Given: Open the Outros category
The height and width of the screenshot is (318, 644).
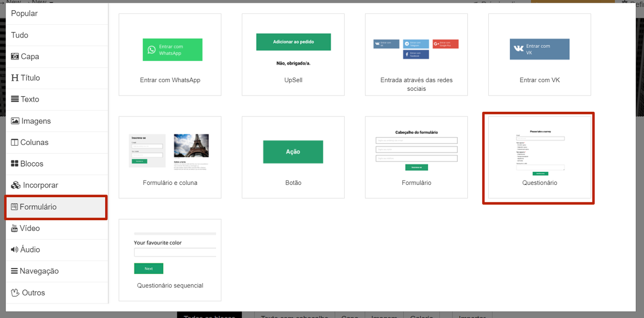Looking at the screenshot, I should [x=33, y=293].
